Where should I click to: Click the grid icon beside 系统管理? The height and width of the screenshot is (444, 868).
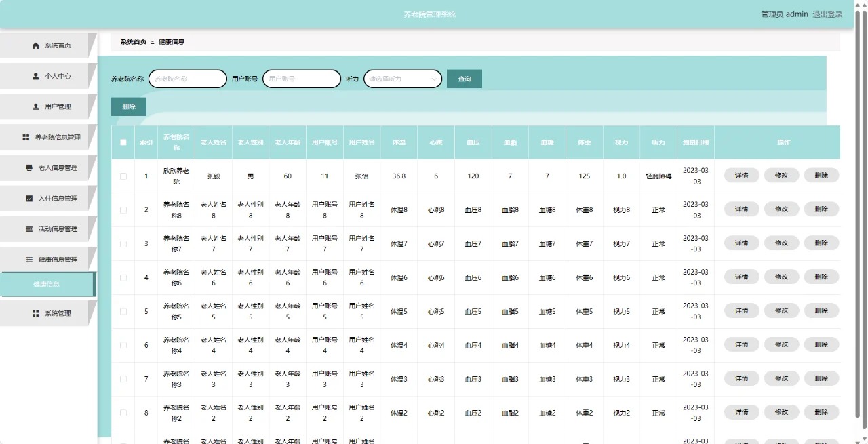tap(36, 313)
